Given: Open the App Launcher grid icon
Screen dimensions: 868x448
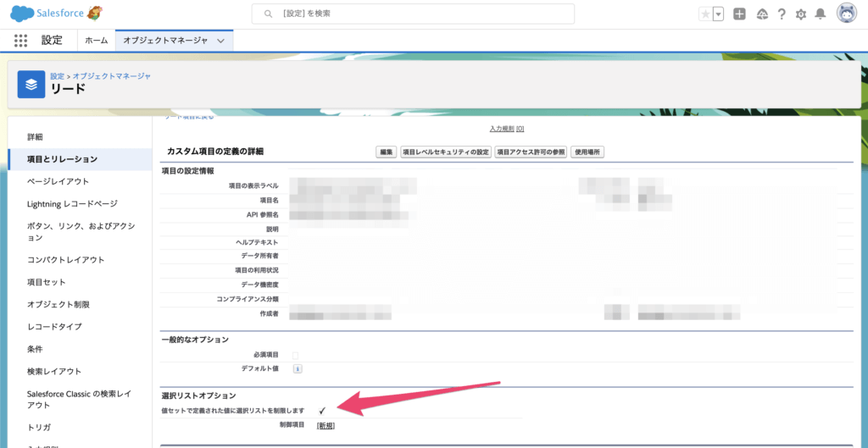Looking at the screenshot, I should point(21,40).
